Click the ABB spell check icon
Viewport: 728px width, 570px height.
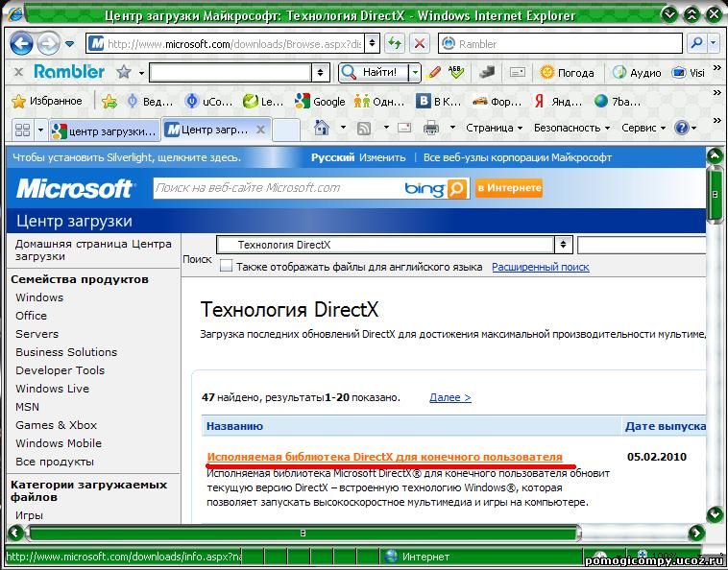456,72
